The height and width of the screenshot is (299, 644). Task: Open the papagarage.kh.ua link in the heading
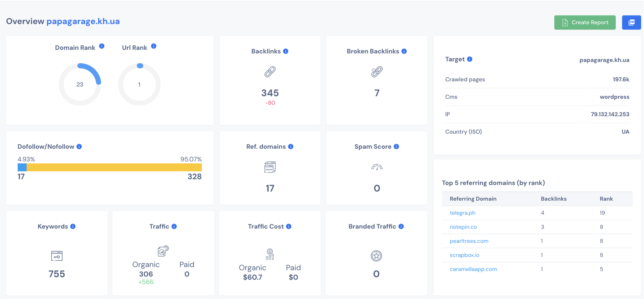click(x=83, y=21)
